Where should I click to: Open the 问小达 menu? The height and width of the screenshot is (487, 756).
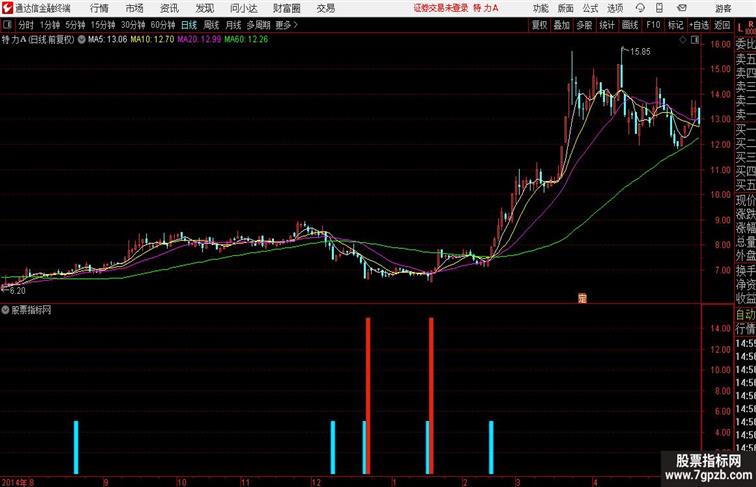tap(243, 8)
